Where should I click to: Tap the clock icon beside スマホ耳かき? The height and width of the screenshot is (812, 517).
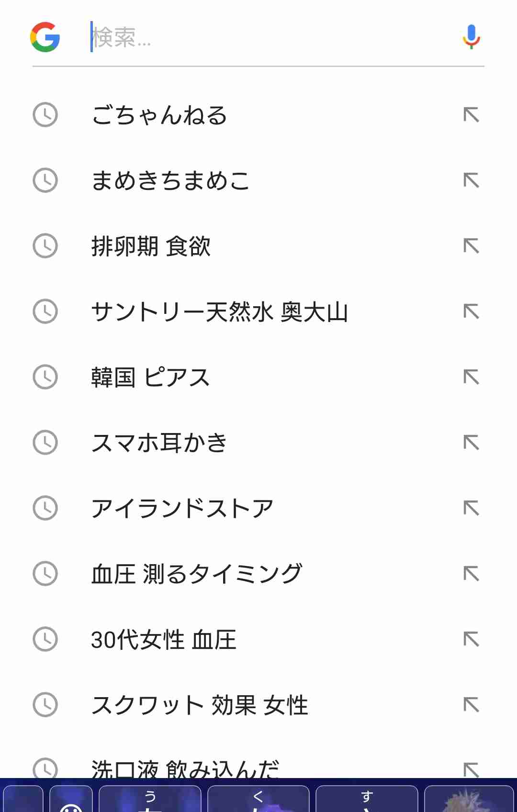coord(45,443)
